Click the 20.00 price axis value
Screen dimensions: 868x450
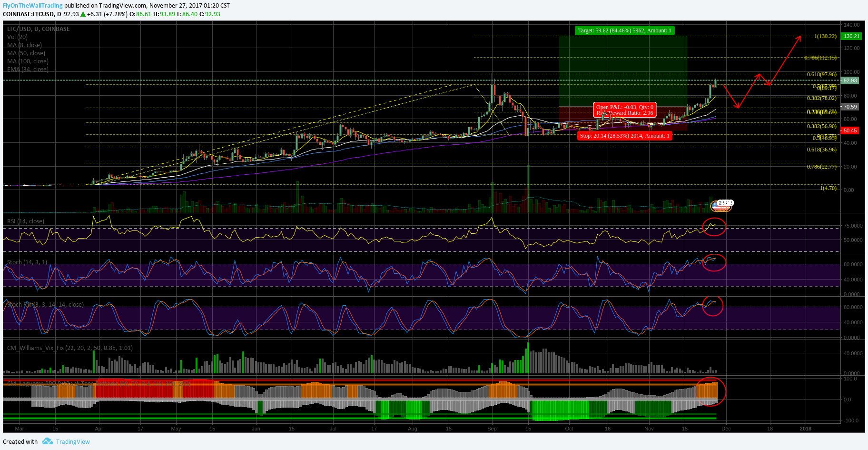[851, 167]
